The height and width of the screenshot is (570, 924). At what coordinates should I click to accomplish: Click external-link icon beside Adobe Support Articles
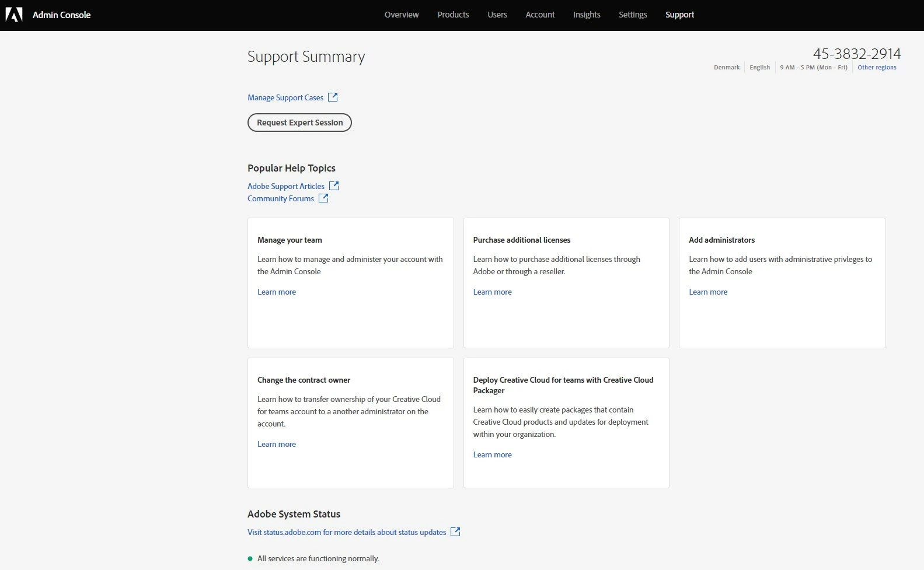(x=334, y=186)
